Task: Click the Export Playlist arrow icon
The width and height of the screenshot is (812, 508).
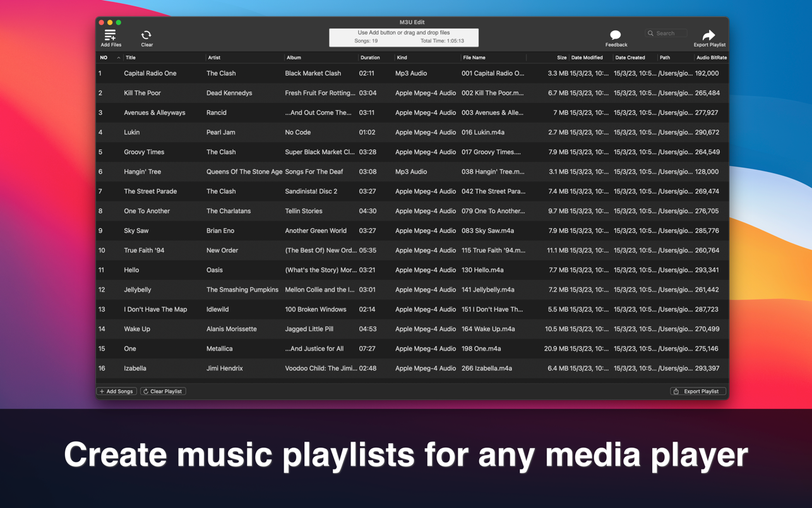Action: click(708, 35)
